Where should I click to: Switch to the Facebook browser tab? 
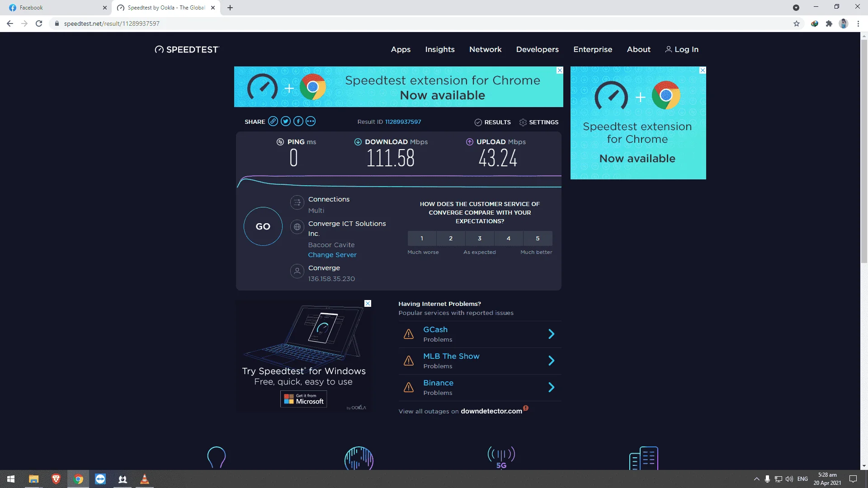(57, 8)
